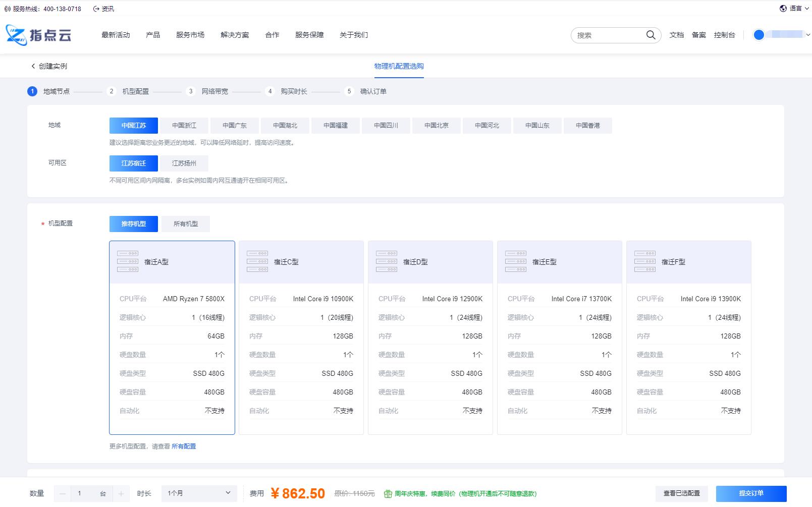Click the 查看已选配置 button
Screen dimensions: 812x507
coord(681,493)
